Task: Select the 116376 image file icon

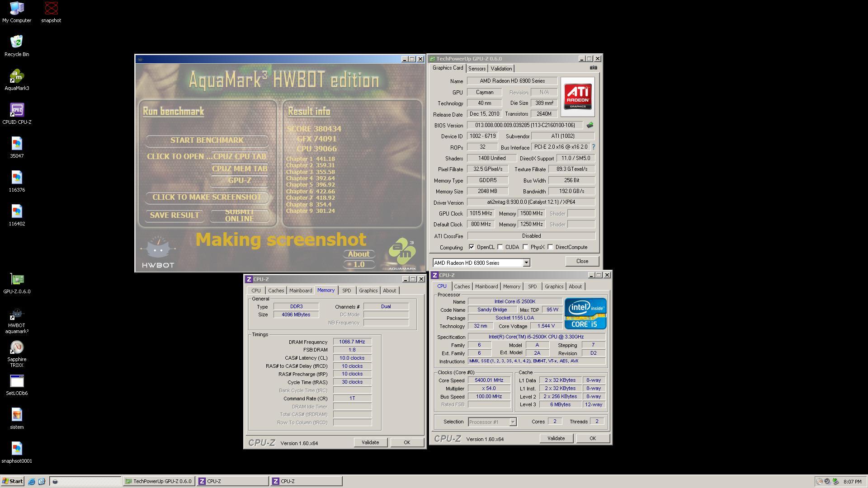Action: click(x=17, y=181)
